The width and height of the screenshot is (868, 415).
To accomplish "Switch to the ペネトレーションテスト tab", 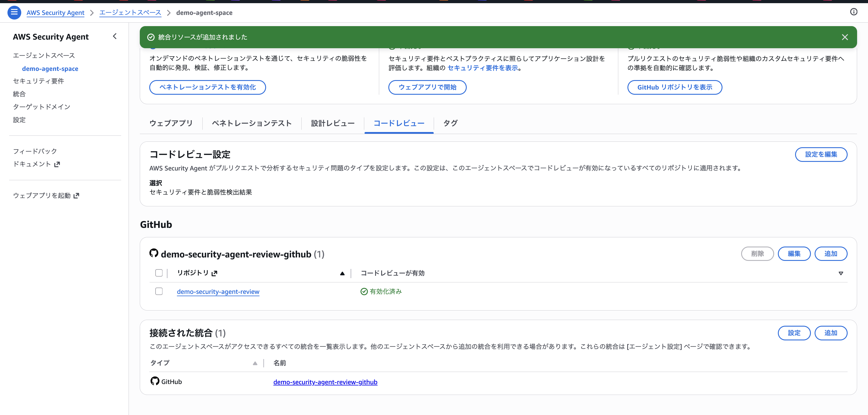I will click(x=252, y=123).
